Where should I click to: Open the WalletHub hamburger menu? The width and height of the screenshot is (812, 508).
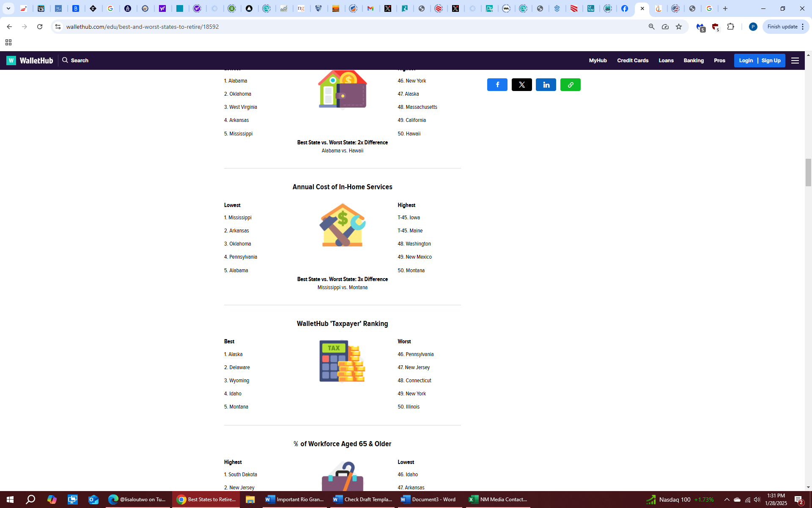795,61
